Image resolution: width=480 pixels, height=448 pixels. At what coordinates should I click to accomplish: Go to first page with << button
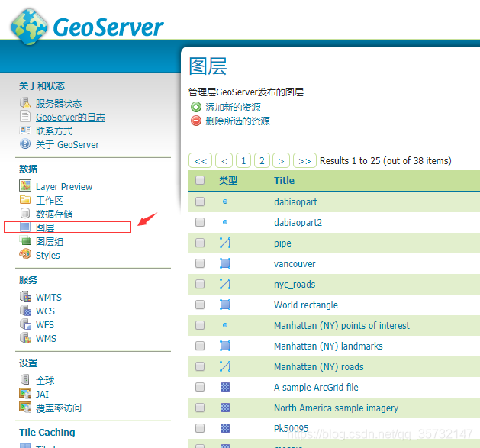click(200, 160)
